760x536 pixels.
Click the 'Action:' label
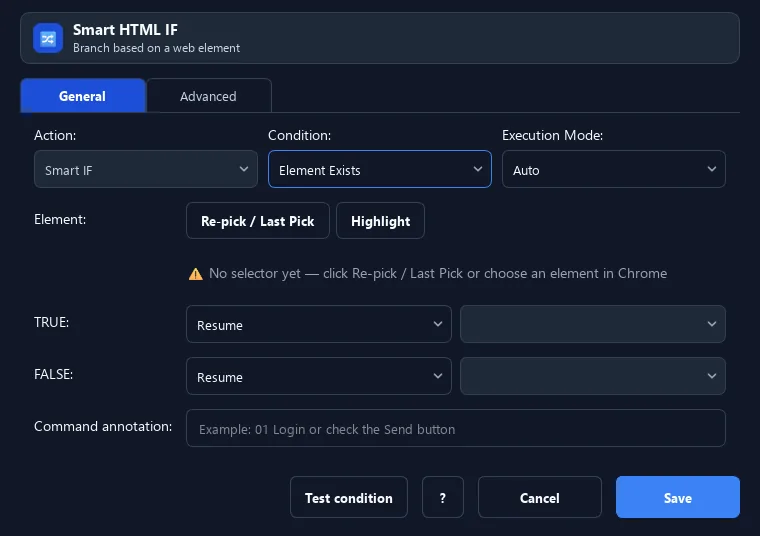click(x=55, y=135)
